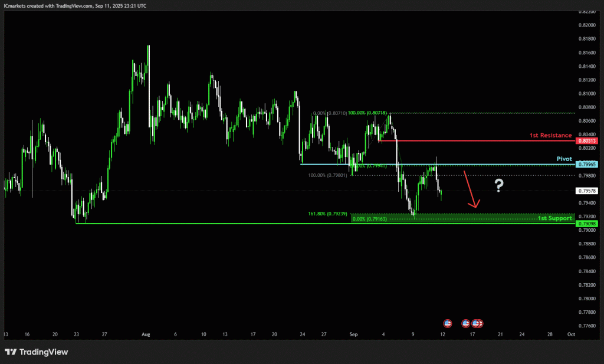Click 0.81600 on the price axis

pyautogui.click(x=587, y=53)
